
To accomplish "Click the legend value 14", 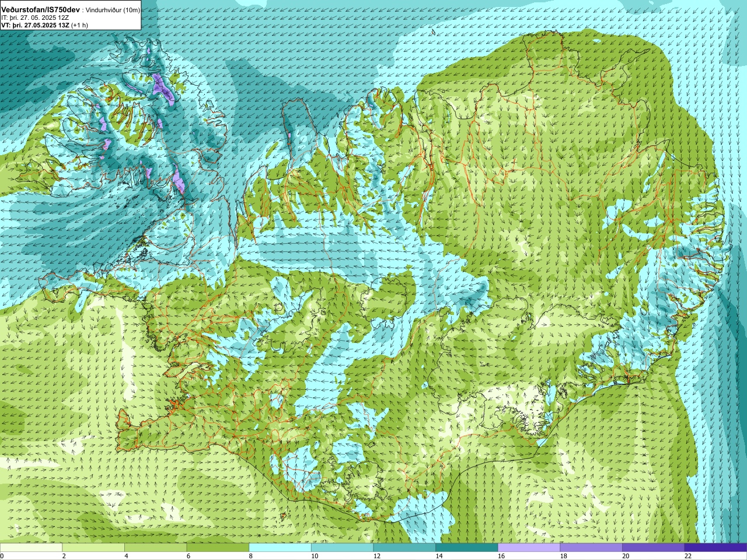I will pos(439,556).
